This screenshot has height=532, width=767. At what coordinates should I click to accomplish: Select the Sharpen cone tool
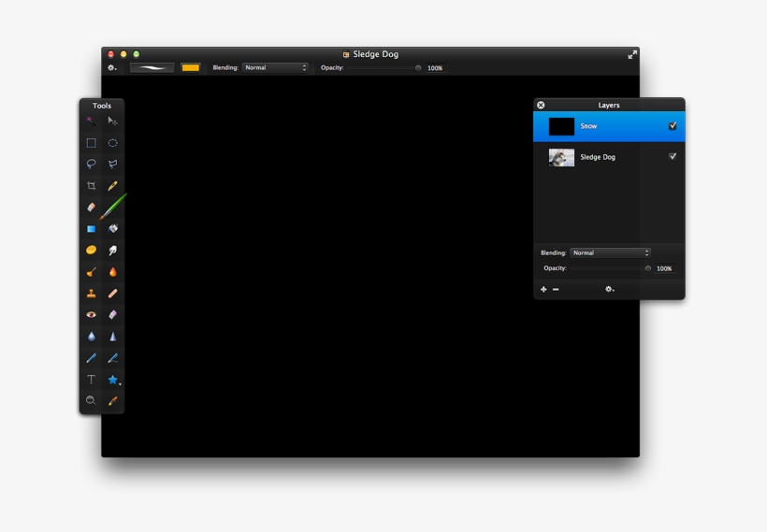click(112, 337)
